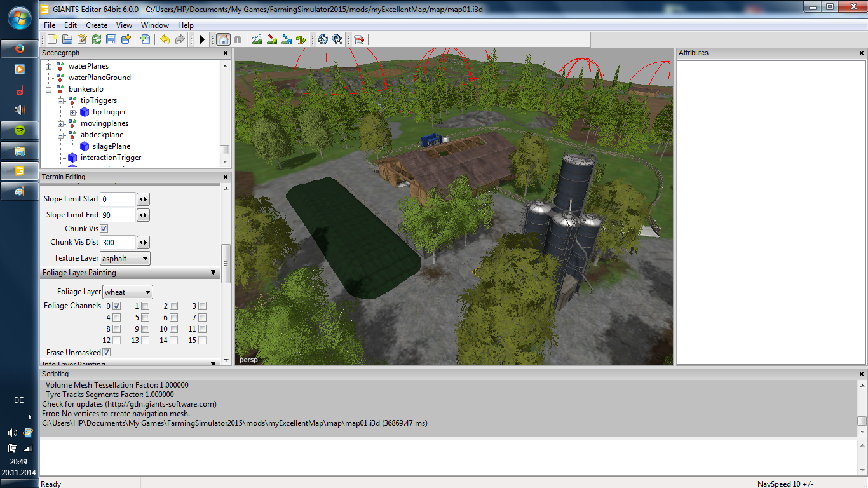Image resolution: width=868 pixels, height=488 pixels.
Task: Start playback with the black play arrow
Action: pos(202,39)
